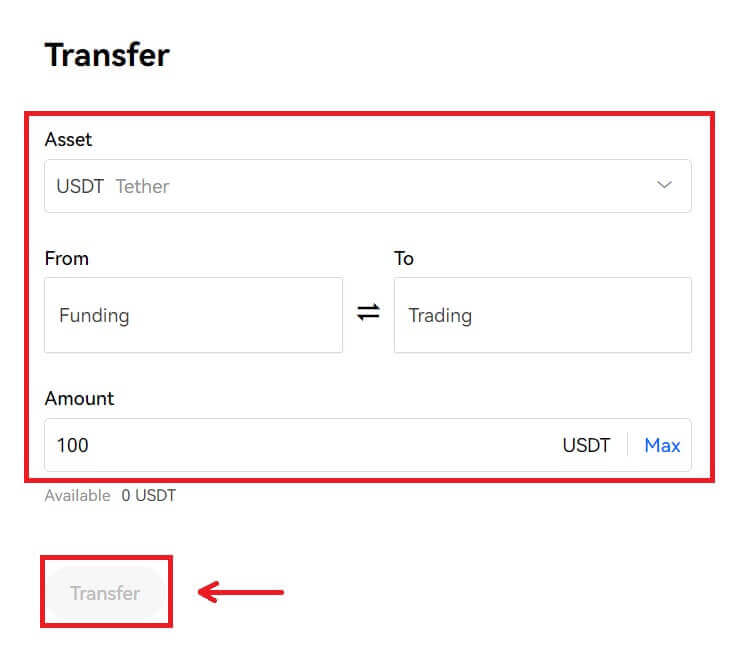Click the To field label
This screenshot has width=739, height=656.
pyautogui.click(x=404, y=258)
